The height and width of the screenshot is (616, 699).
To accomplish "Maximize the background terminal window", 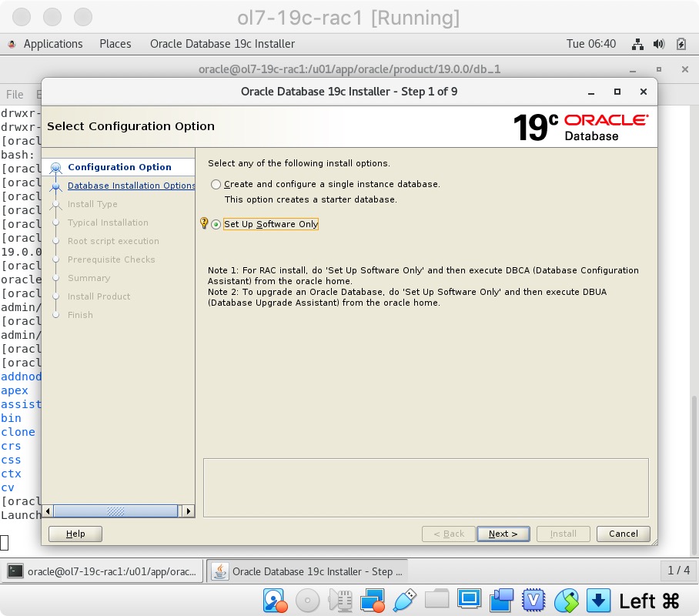I will [x=659, y=69].
